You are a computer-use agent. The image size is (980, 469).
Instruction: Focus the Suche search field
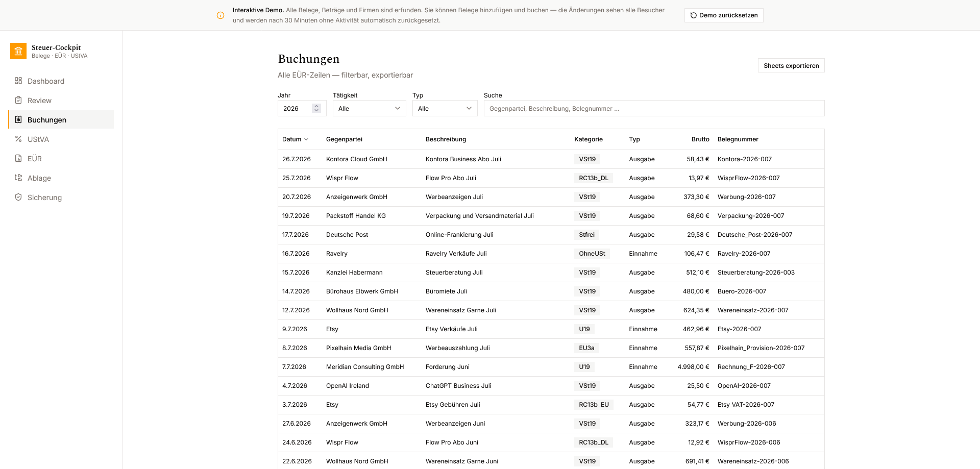654,108
